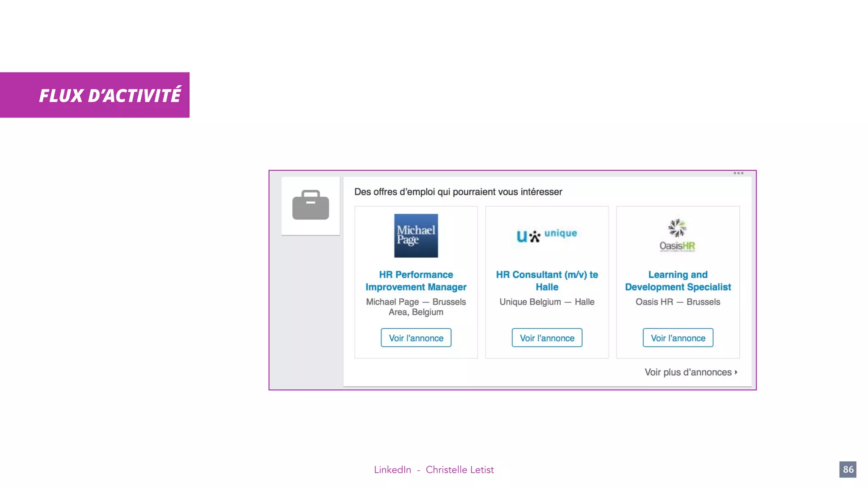This screenshot has width=868, height=488.
Task: Click the slide number 86
Action: coord(848,469)
